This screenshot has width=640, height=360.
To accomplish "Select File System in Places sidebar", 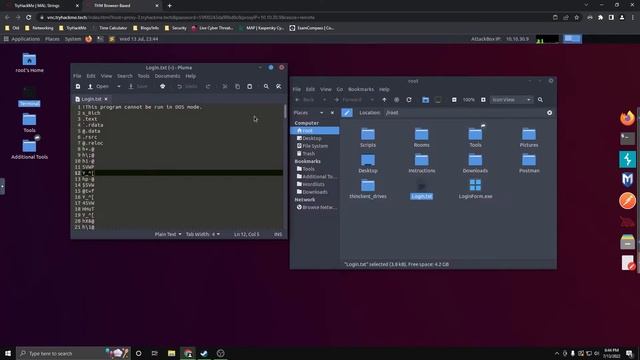I will (315, 146).
